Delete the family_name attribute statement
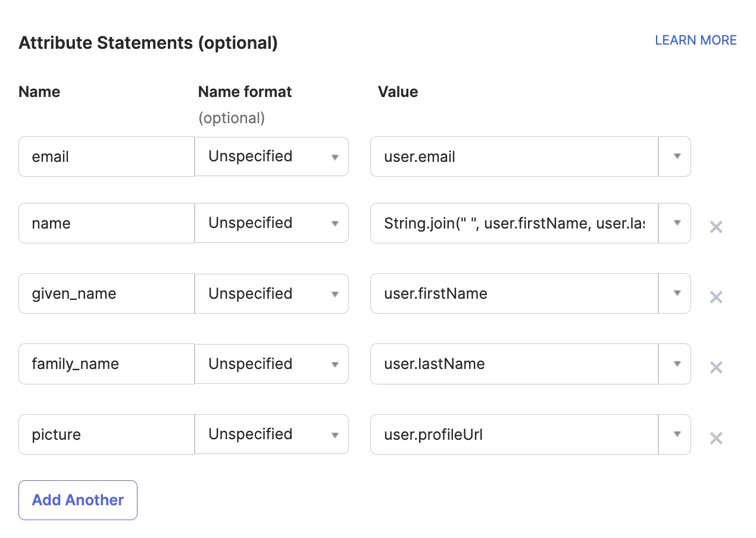This screenshot has height=538, width=756. [716, 367]
